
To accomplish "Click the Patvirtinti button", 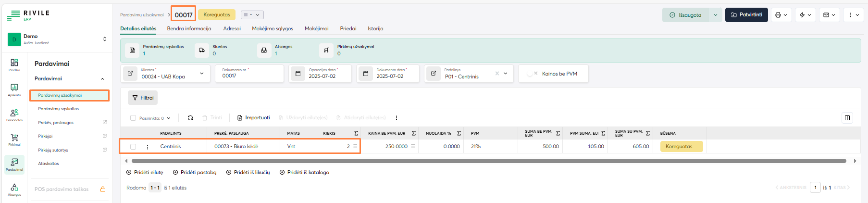I will (x=746, y=15).
